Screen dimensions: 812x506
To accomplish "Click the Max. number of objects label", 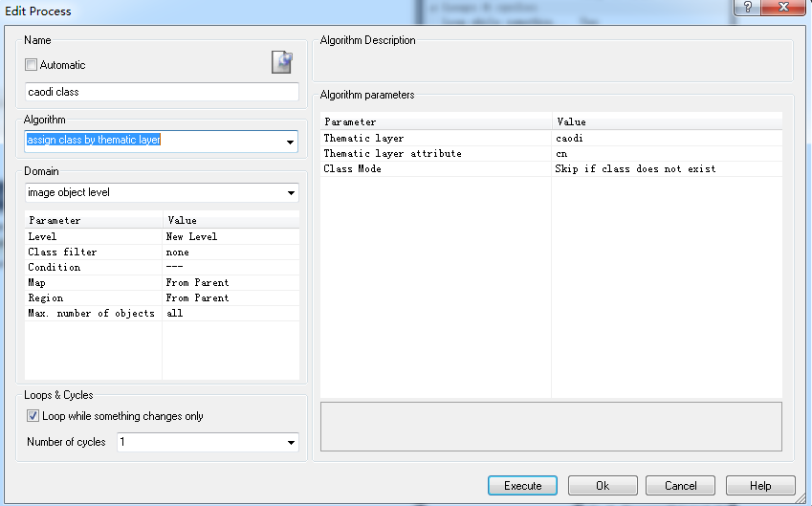I will (x=93, y=314).
